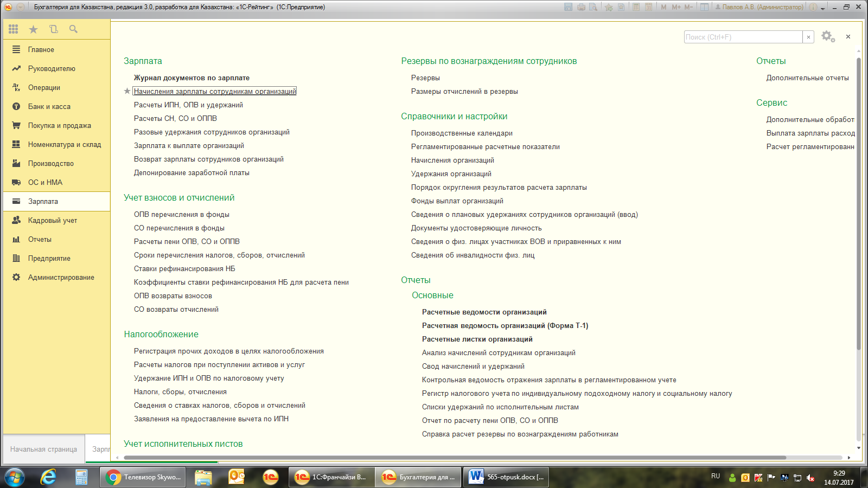Open the Покупка и продажа section
868x488 pixels.
[56, 125]
